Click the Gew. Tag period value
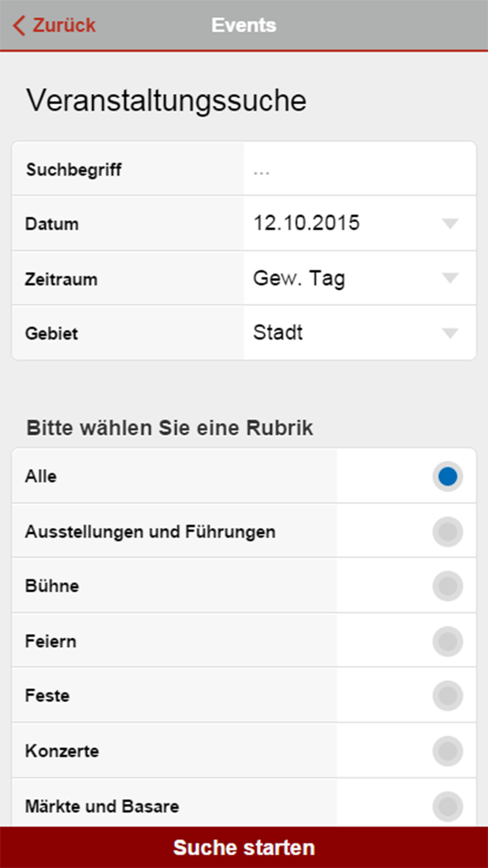The height and width of the screenshot is (868, 488). pyautogui.click(x=299, y=278)
